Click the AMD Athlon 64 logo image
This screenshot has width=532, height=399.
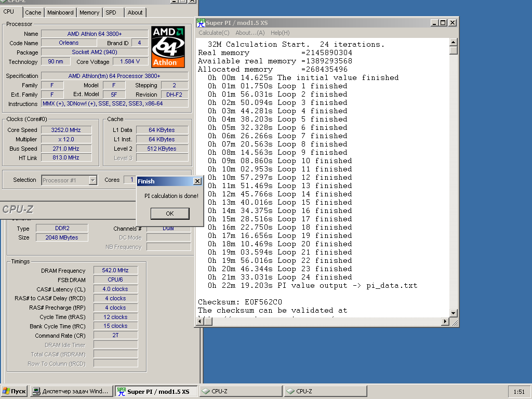point(168,47)
